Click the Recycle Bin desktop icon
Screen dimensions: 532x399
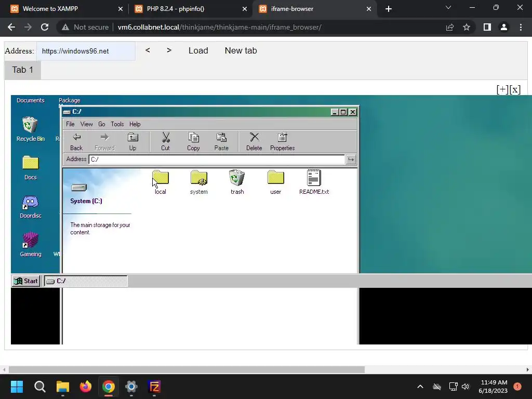[x=30, y=129]
